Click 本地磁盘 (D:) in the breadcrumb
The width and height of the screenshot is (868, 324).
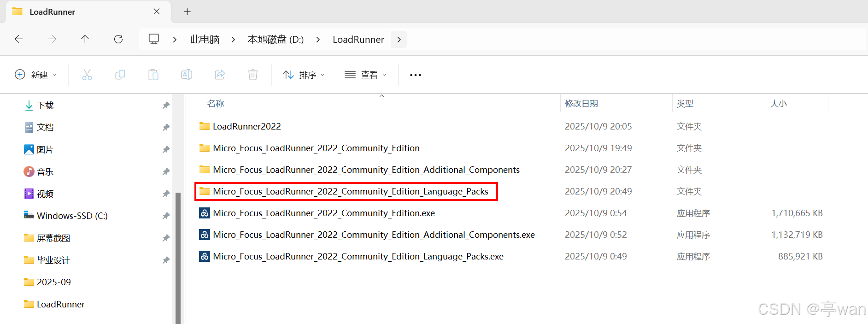(276, 40)
